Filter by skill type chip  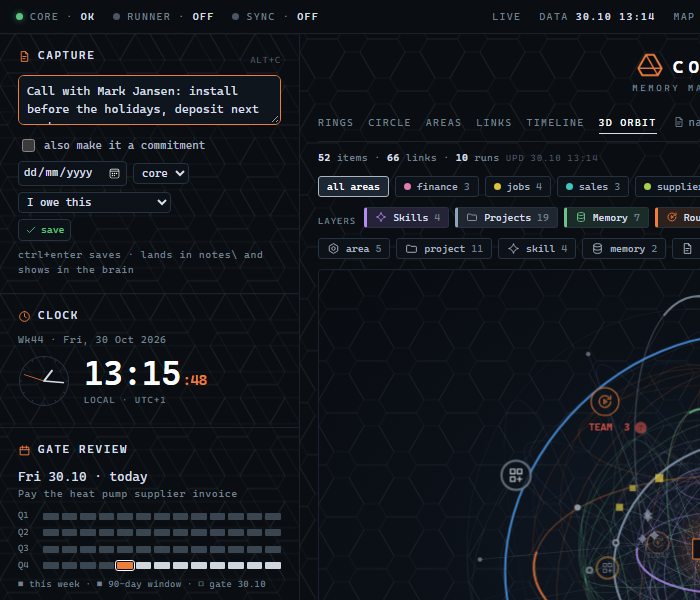pos(537,249)
